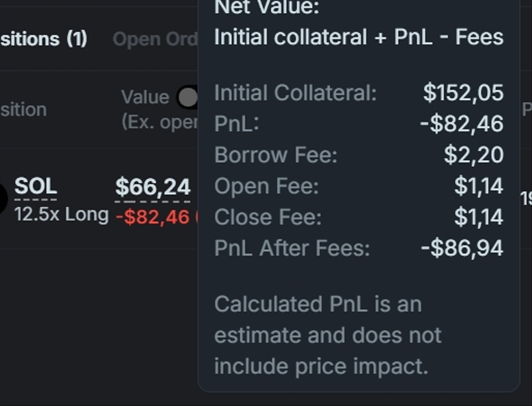
Task: Select the red -$82,46 PnL figure
Action: pyautogui.click(x=152, y=216)
